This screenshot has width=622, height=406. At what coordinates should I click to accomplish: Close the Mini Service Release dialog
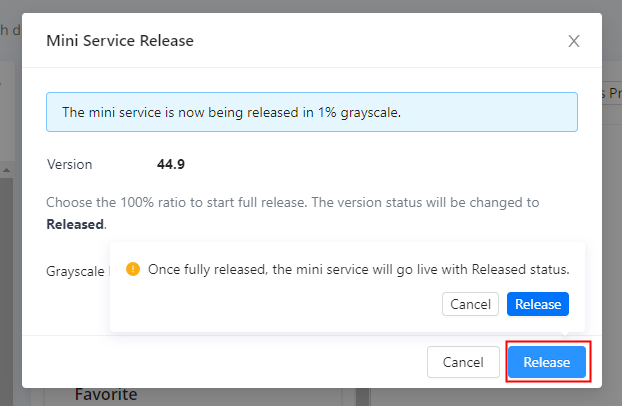(x=574, y=41)
